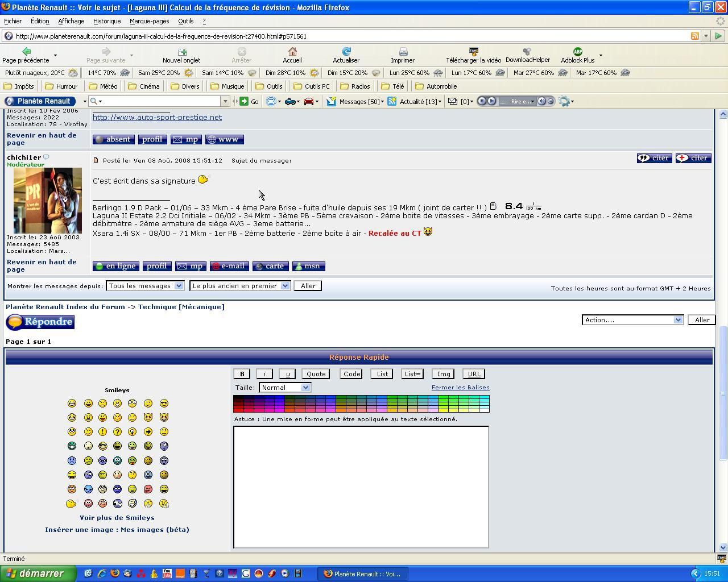Open Actualité [13] toolbar item
This screenshot has height=582, width=728.
(414, 101)
